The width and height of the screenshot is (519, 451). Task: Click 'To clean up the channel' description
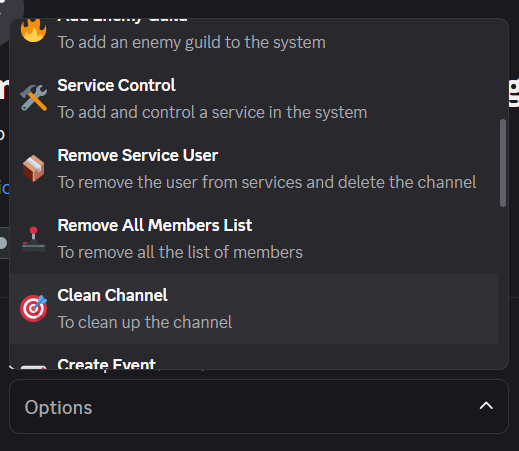click(x=145, y=323)
